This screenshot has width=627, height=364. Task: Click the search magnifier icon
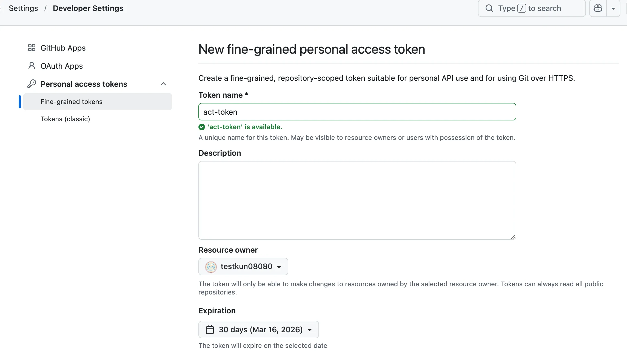(x=489, y=8)
